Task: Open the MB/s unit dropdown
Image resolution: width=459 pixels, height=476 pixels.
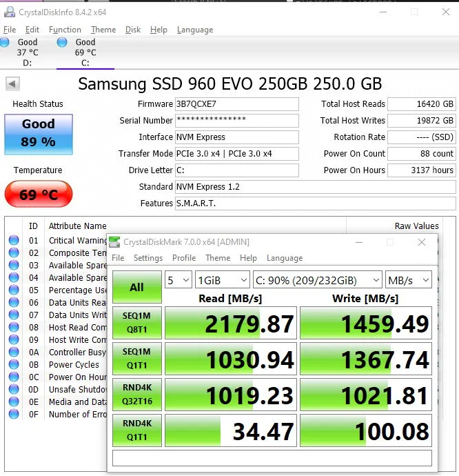Action: (408, 280)
